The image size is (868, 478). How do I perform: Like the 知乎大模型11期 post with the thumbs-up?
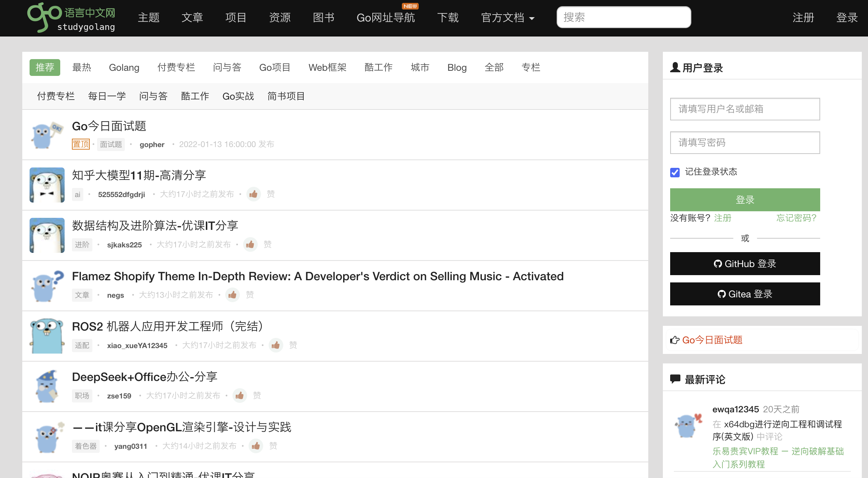[x=253, y=194]
